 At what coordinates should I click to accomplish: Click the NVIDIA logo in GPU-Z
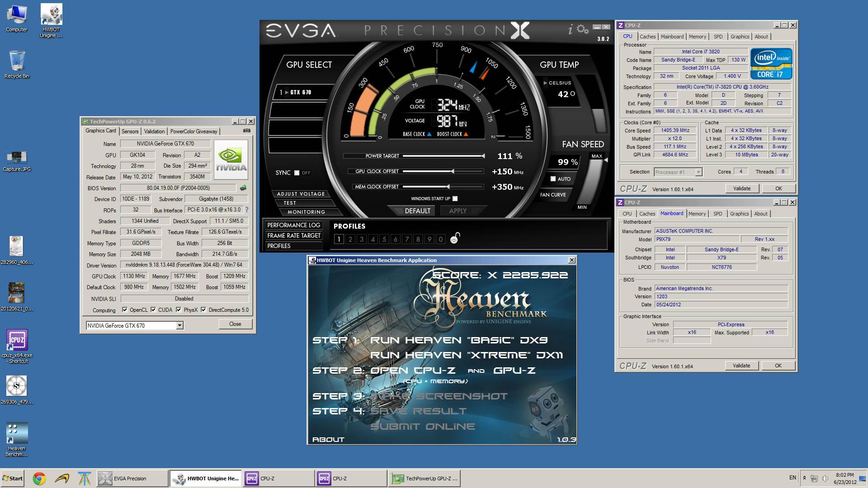(231, 160)
